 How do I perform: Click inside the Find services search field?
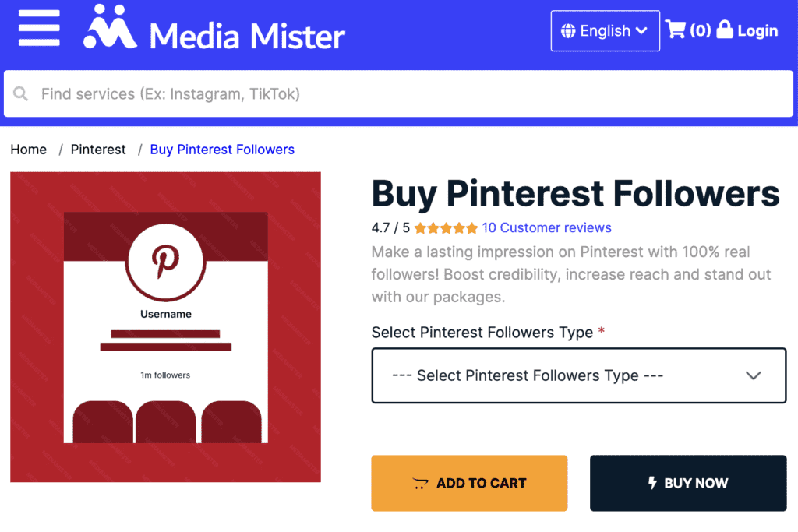click(x=234, y=93)
